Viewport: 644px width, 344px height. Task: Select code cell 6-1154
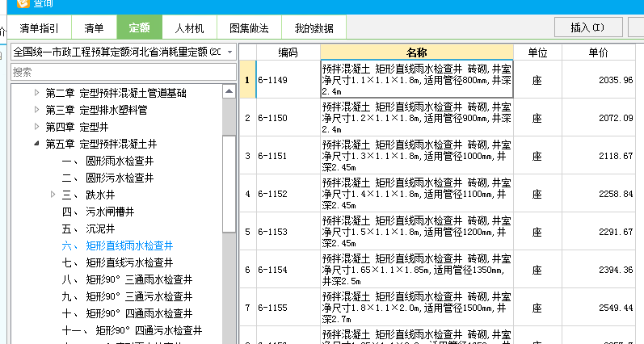point(288,270)
